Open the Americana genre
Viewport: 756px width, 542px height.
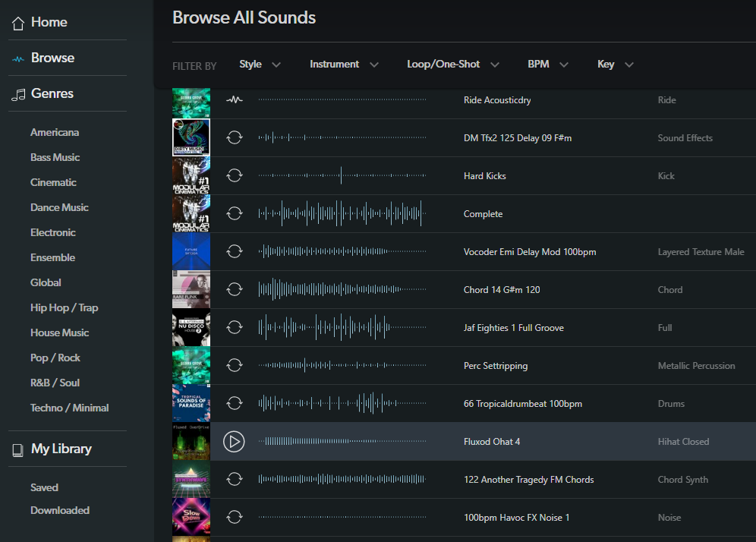pyautogui.click(x=55, y=132)
